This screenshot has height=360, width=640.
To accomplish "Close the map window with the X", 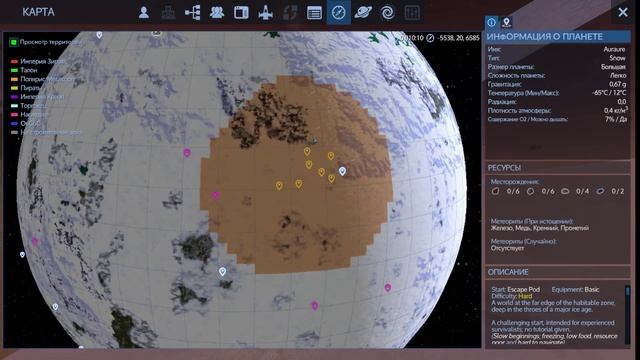I will (x=623, y=12).
